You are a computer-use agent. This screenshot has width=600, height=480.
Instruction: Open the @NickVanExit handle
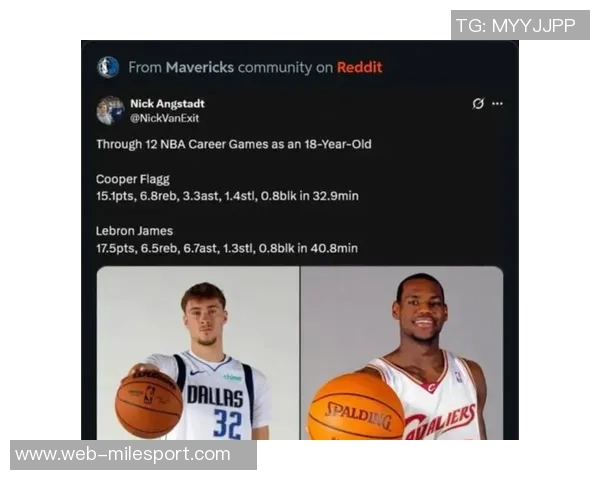(x=165, y=118)
